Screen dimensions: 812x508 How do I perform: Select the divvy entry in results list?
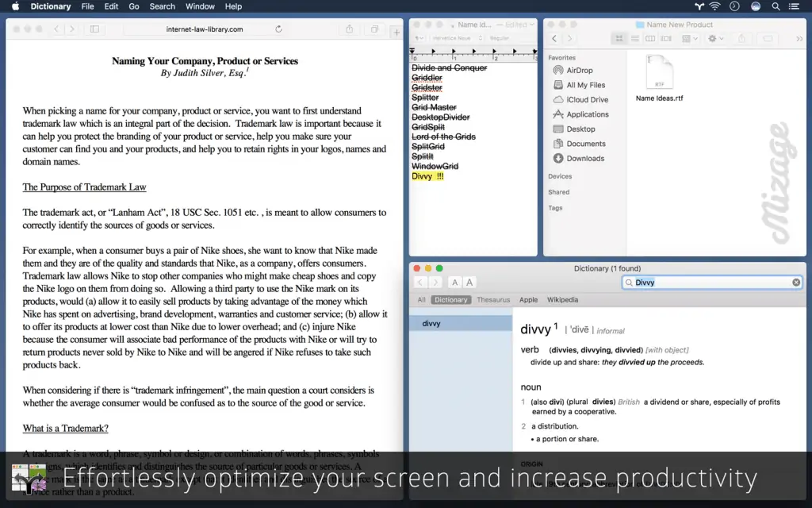tap(461, 324)
